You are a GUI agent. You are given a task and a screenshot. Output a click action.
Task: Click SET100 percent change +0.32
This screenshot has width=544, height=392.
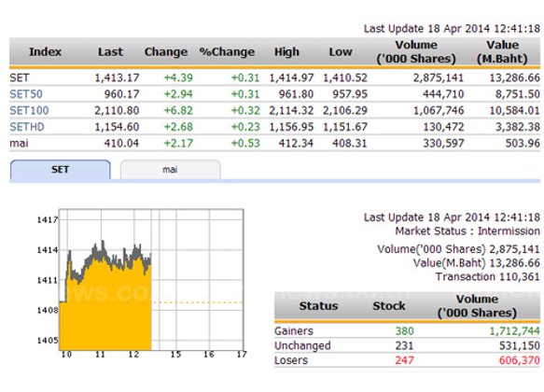click(245, 110)
